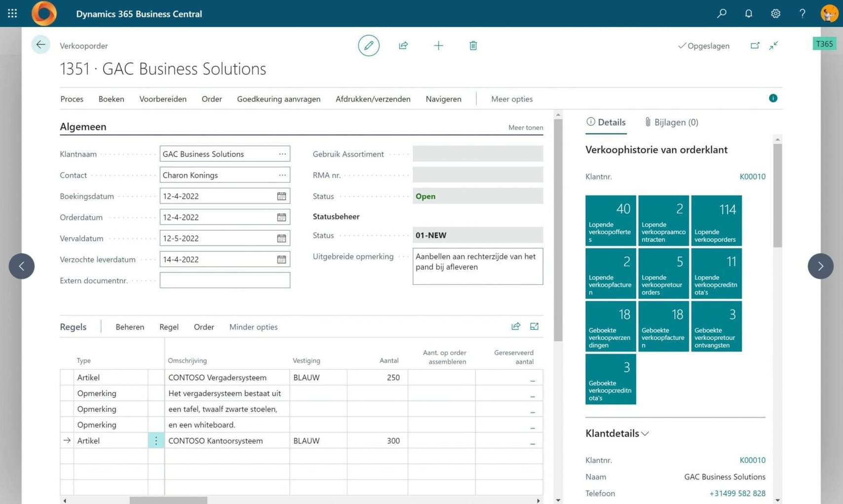Image resolution: width=843 pixels, height=504 pixels.
Task: Open the 5 Lopende verkoopretourorders tile
Action: coord(663,273)
